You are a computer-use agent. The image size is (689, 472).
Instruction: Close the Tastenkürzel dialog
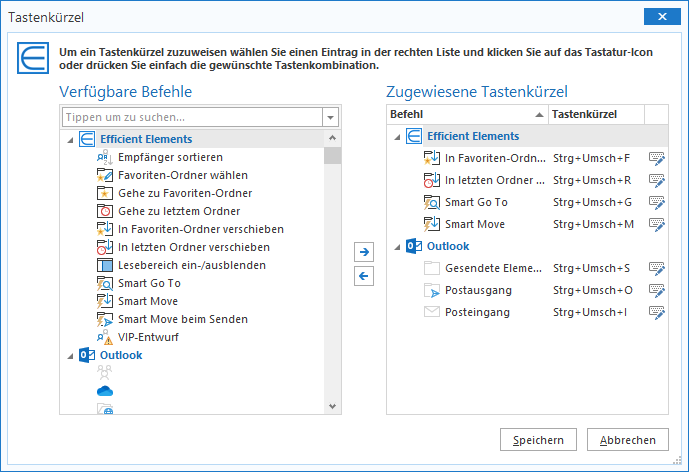662,17
